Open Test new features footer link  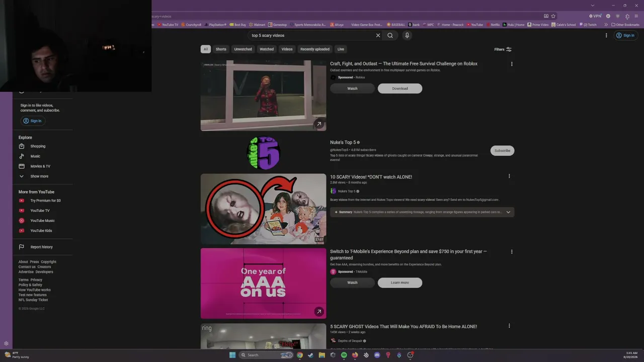33,295
